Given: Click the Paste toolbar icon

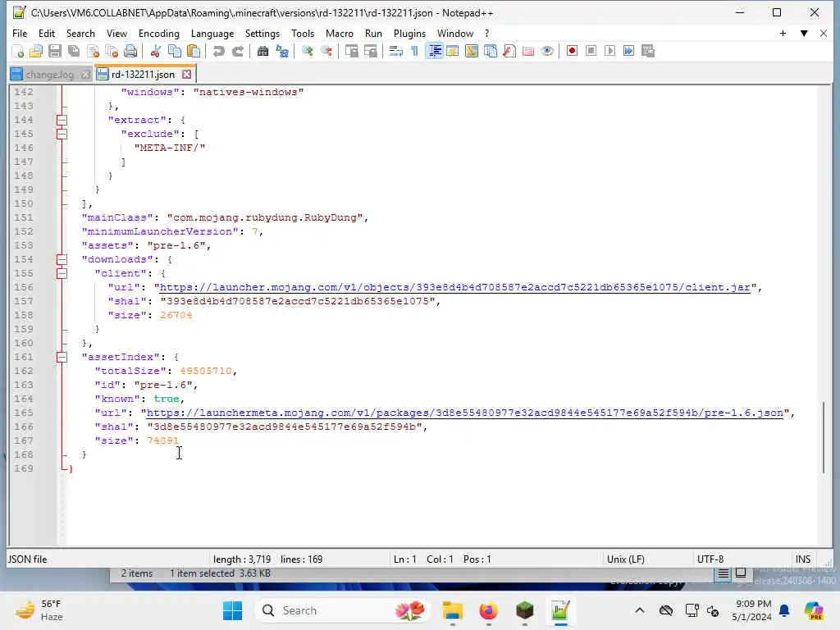Looking at the screenshot, I should [x=194, y=51].
